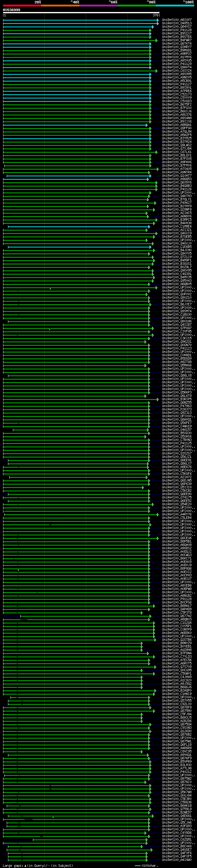The image size is (197, 868).
Task: Click hit name UniRef100_A9QQ53
Action: click(x=177, y=179)
